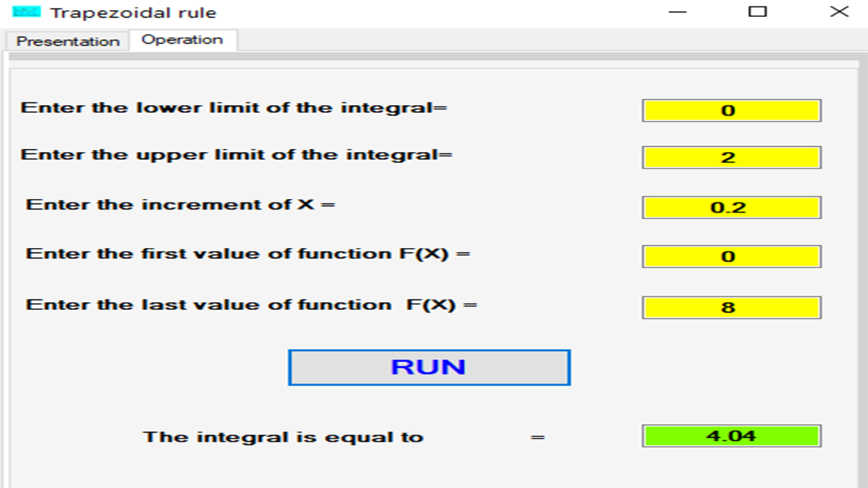Click the 'Enter the upper limit' label
This screenshot has width=868, height=488.
click(x=236, y=155)
